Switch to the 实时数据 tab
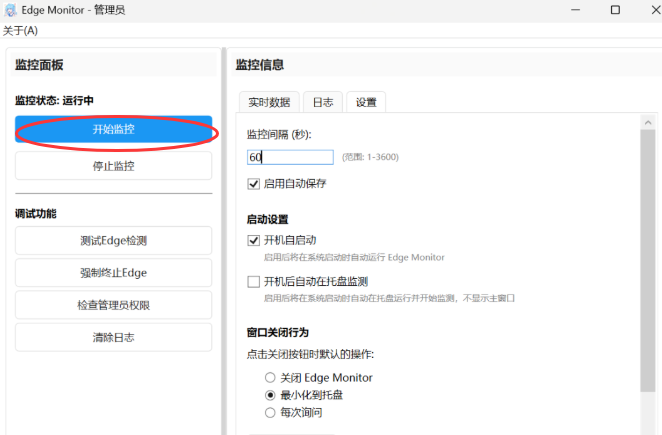 pos(269,102)
